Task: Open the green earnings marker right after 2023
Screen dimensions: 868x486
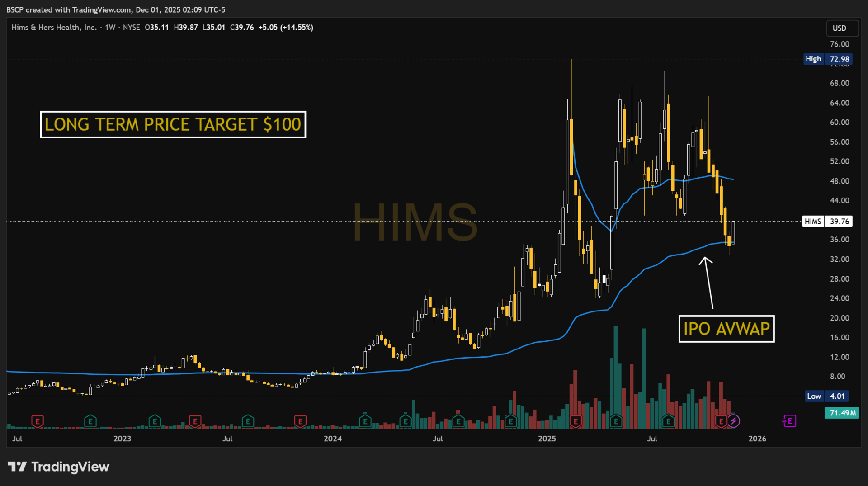Action: tap(155, 421)
